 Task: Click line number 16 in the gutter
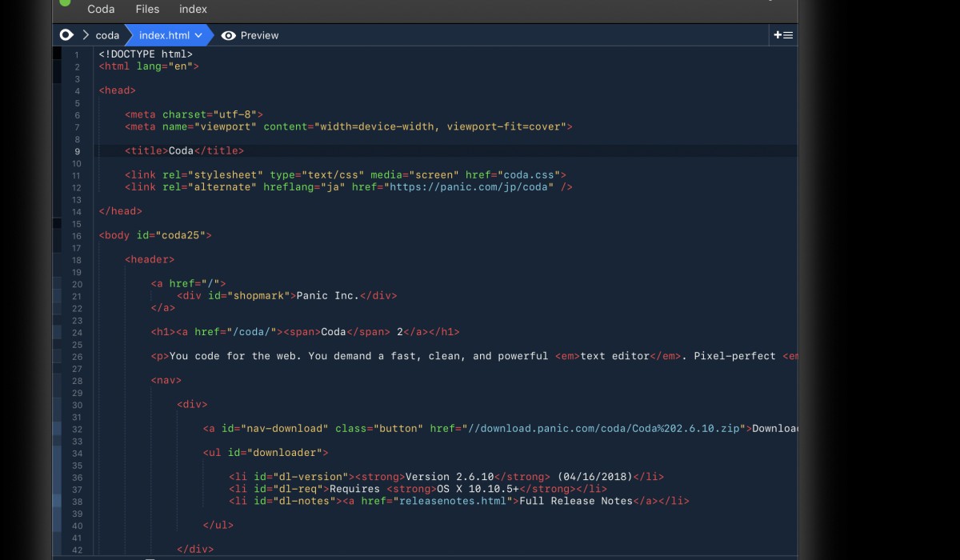tap(77, 236)
